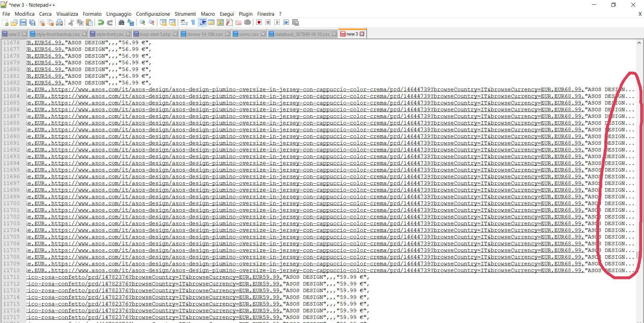Open Find with the binoculars icon
Image resolution: width=644 pixels, height=323 pixels.
[x=121, y=22]
